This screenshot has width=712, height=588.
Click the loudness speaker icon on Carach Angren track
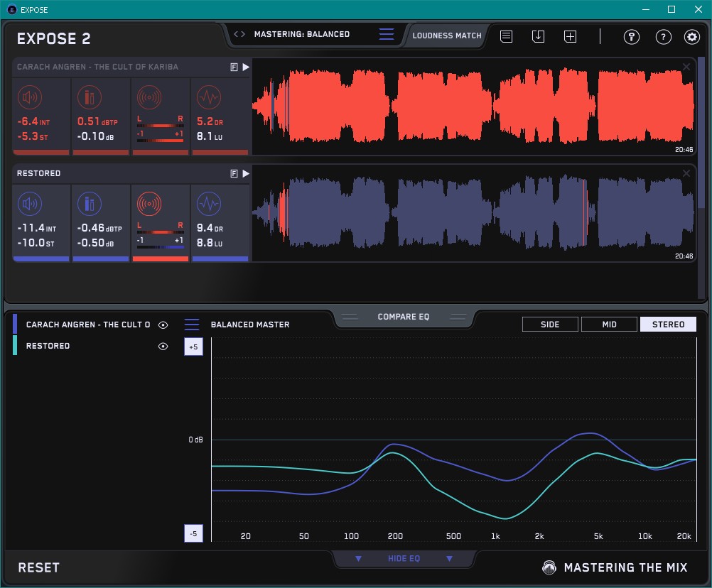[29, 97]
